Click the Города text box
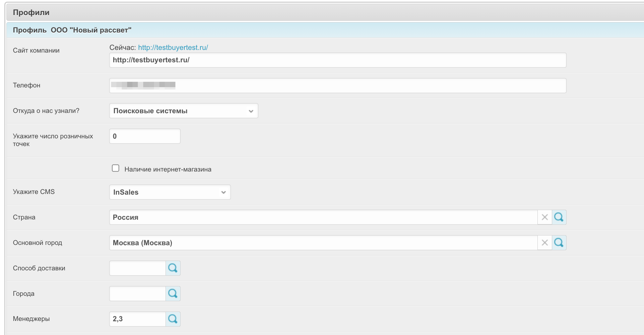 pyautogui.click(x=138, y=294)
